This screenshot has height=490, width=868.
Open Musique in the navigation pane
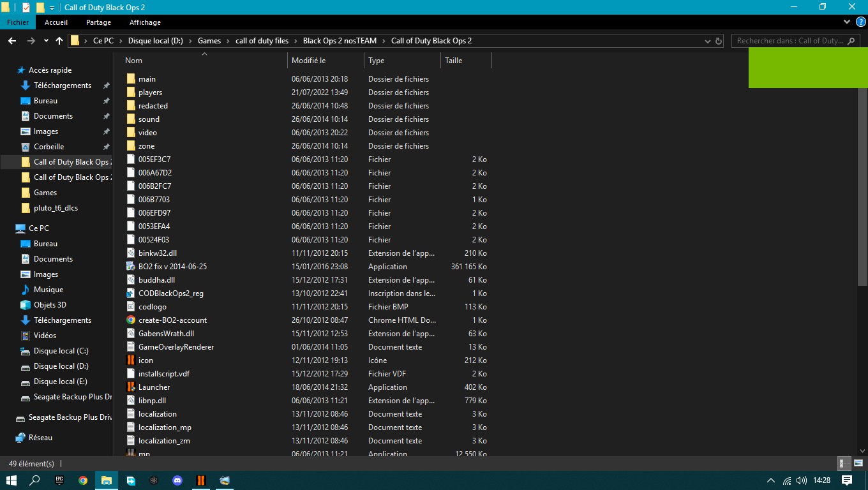click(x=49, y=290)
